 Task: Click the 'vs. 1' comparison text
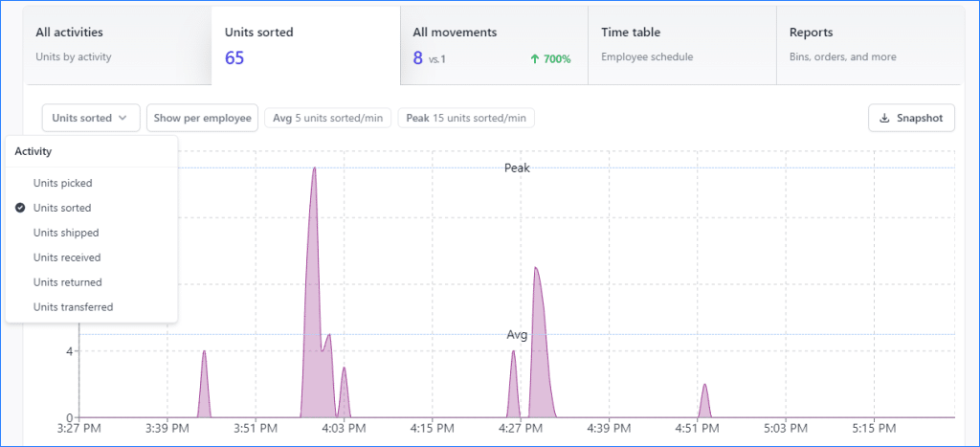[437, 60]
